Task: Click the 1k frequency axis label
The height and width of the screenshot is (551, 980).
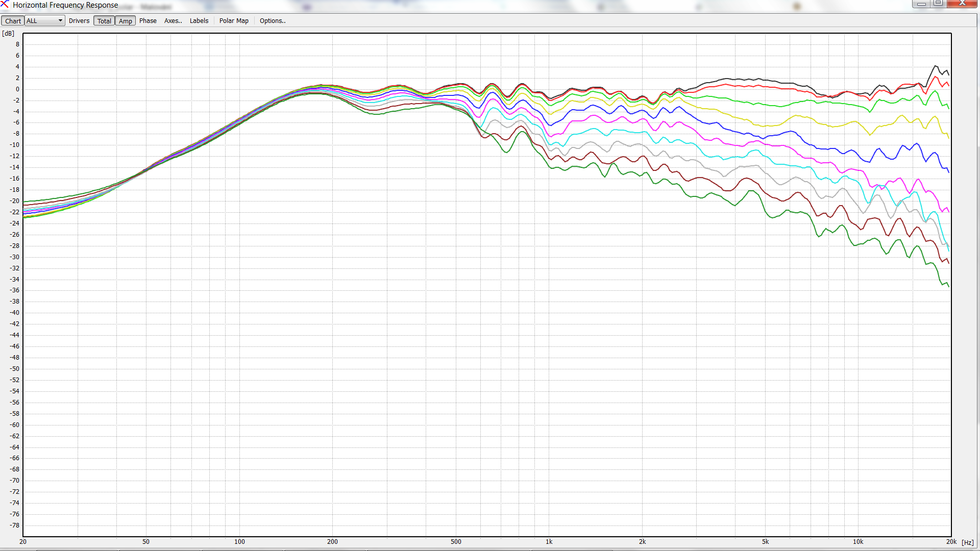Action: point(549,542)
